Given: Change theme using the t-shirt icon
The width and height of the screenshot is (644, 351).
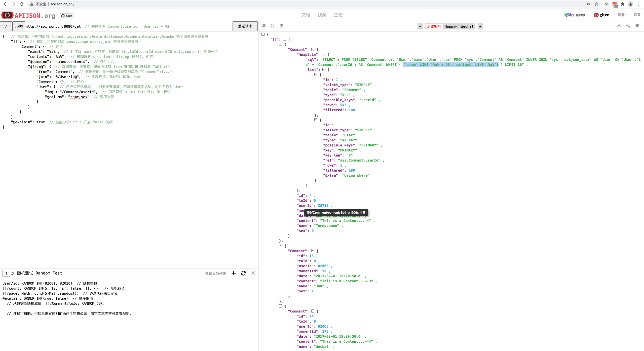Looking at the screenshot, I should 637,26.
